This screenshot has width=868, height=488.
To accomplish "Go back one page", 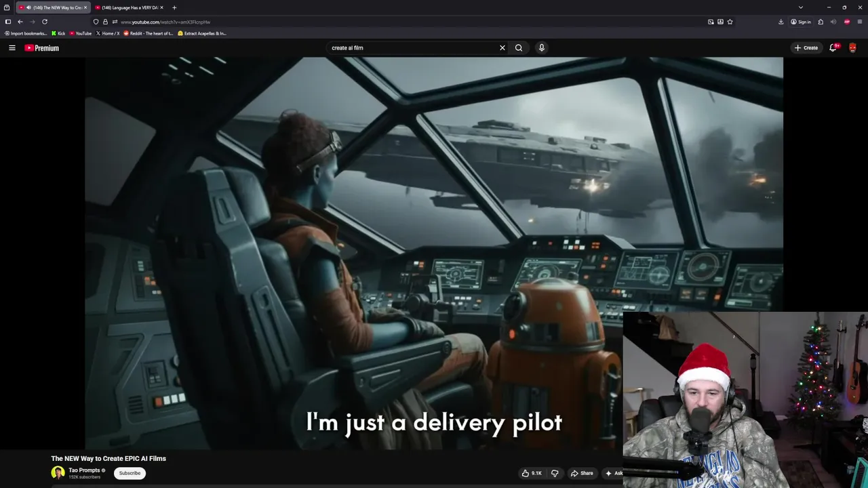I will pyautogui.click(x=20, y=22).
